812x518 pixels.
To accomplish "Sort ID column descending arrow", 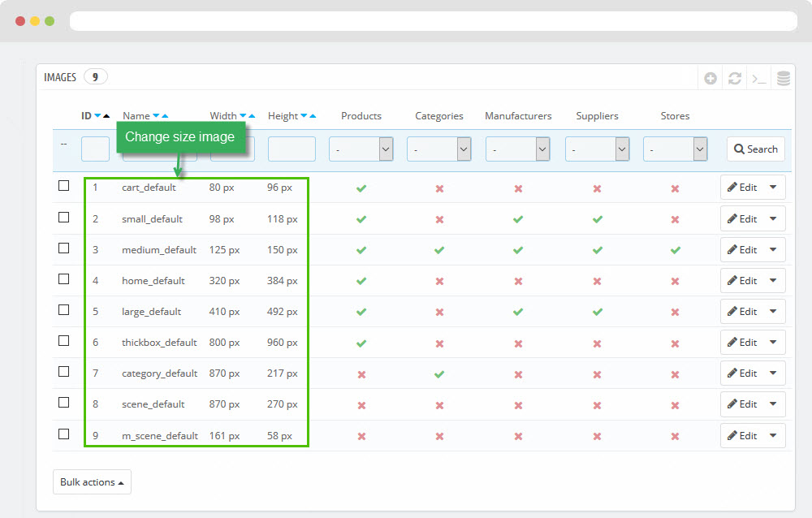I will (x=97, y=116).
